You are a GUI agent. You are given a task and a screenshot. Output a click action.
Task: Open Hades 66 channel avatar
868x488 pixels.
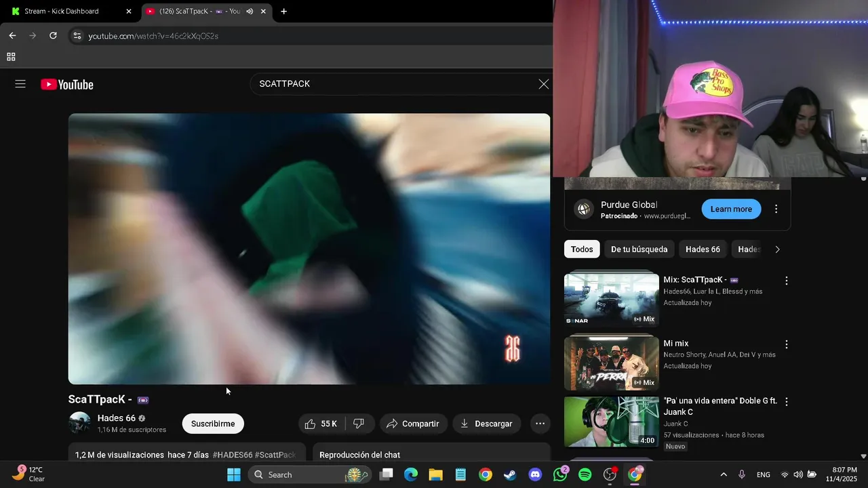79,423
